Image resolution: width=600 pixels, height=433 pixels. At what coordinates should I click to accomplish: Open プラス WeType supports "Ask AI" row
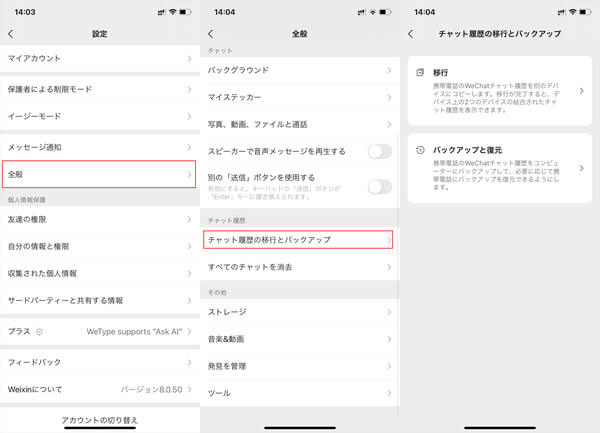click(100, 332)
